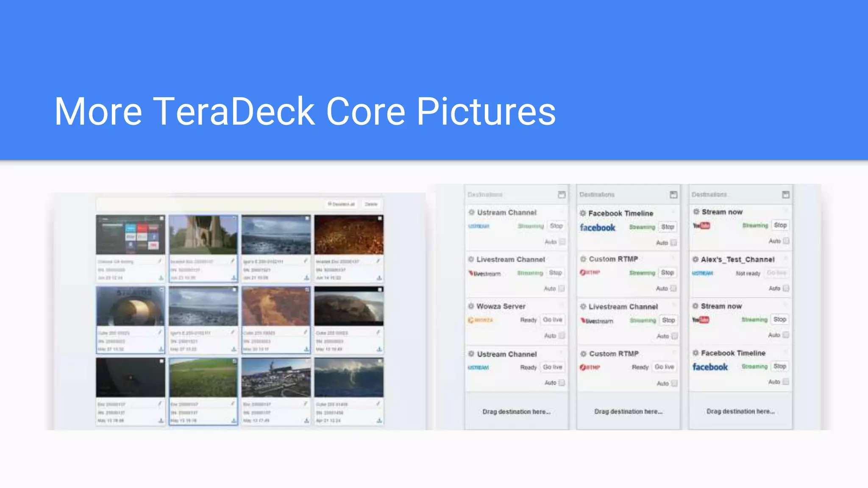Click Go live for Wowza Server
This screenshot has width=868, height=488.
tap(553, 320)
